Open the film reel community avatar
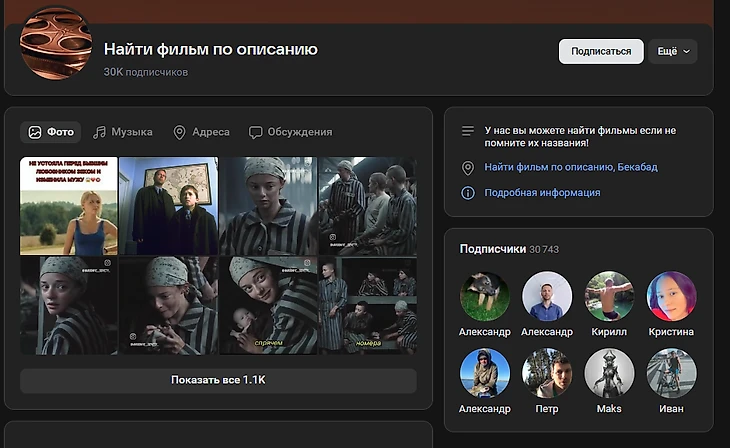The width and height of the screenshot is (730, 448). pos(56,42)
